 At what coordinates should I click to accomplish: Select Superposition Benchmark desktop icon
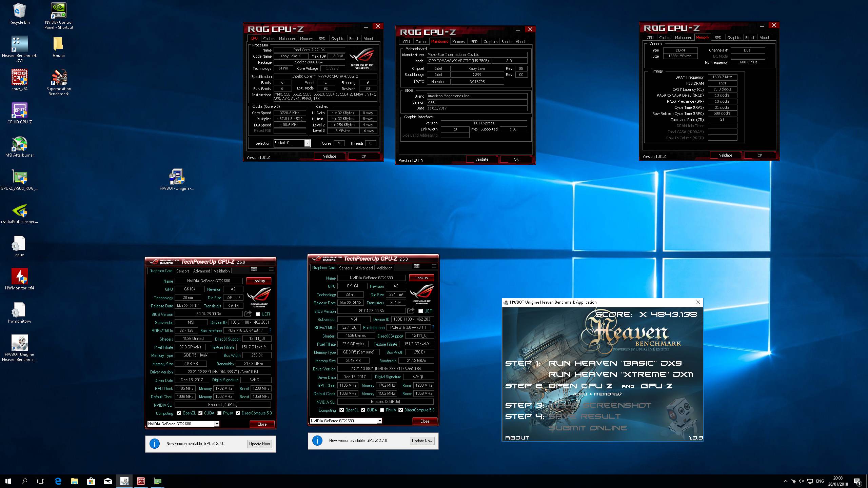click(59, 82)
